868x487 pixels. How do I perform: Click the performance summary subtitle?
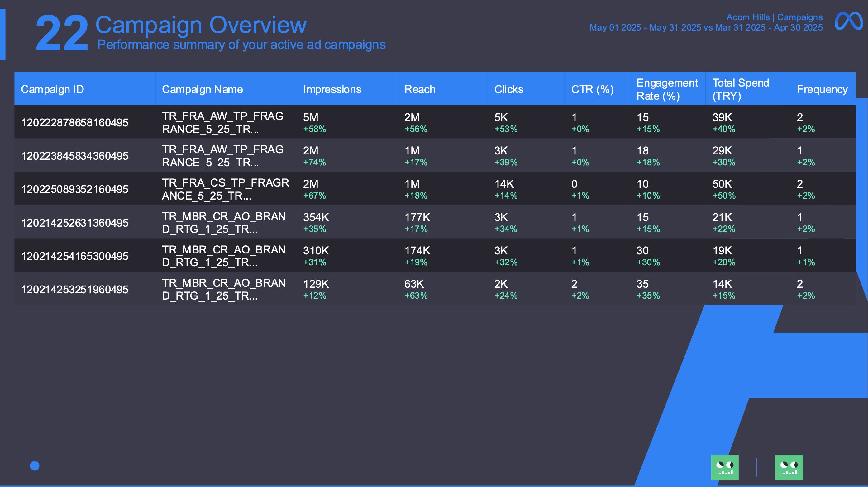[241, 45]
